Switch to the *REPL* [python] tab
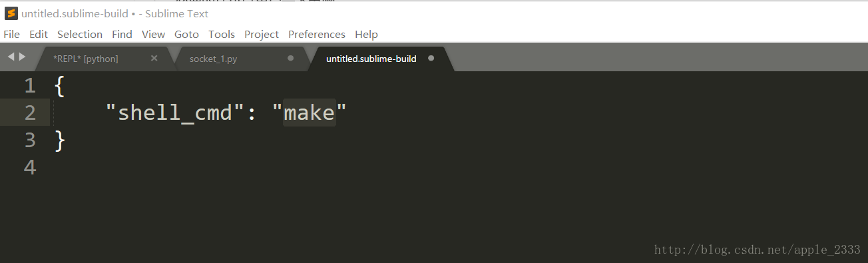The width and height of the screenshot is (868, 263). click(x=86, y=59)
